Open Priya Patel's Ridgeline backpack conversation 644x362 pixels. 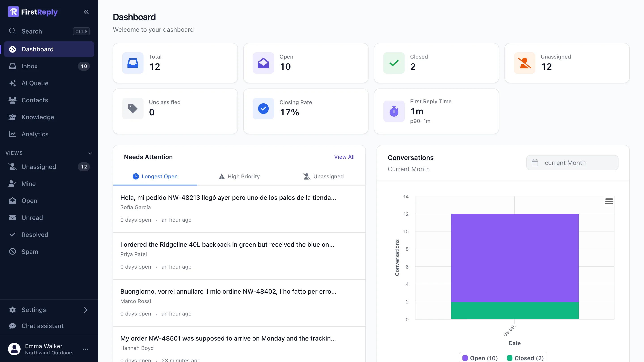click(x=239, y=256)
